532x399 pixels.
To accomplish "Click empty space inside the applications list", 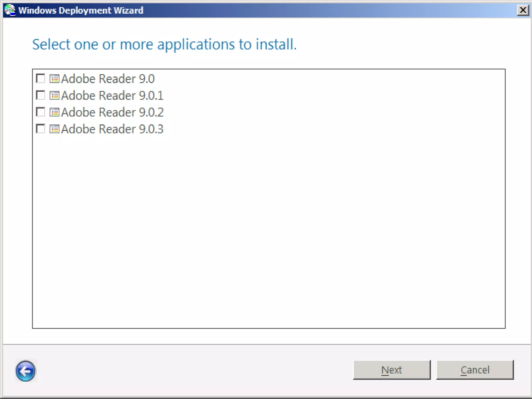I will pos(269,229).
